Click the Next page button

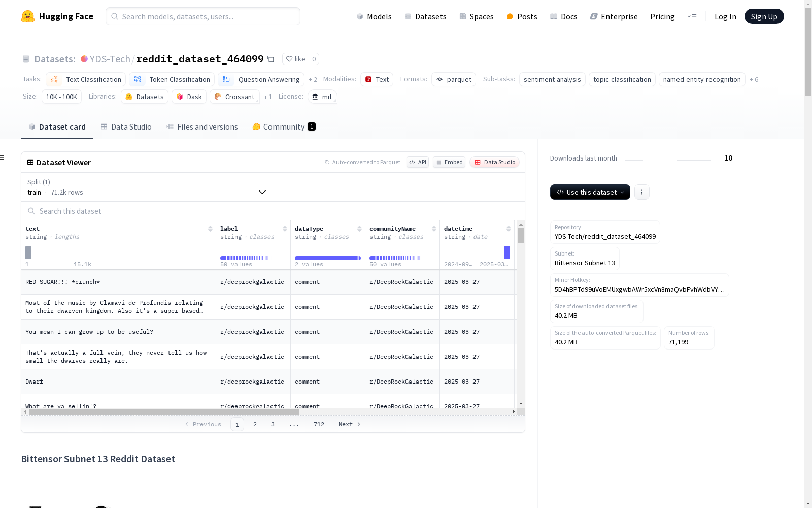pos(349,424)
